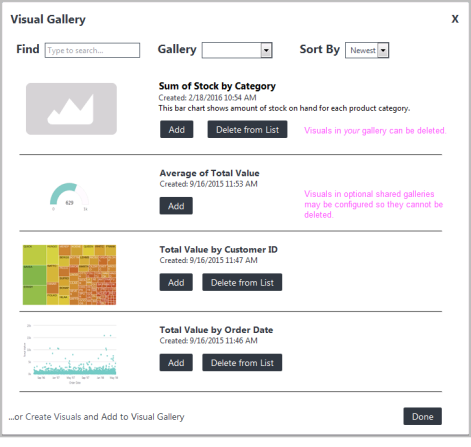This screenshot has width=471, height=447.
Task: Click the placeholder chart image thumbnail
Action: (x=71, y=109)
